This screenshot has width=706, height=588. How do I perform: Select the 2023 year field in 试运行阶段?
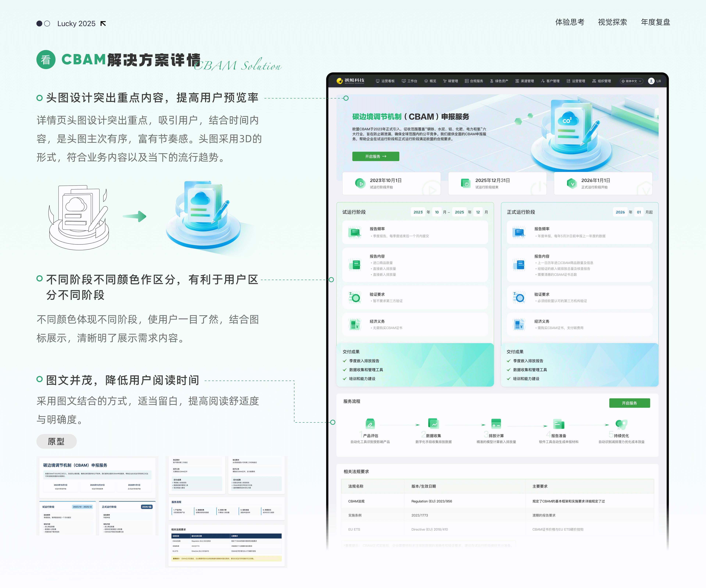(418, 212)
